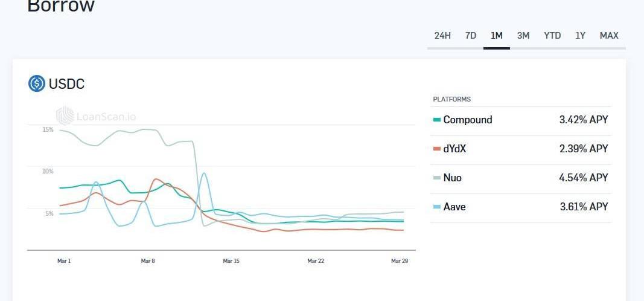The image size is (644, 301).
Task: Click the 3.42% APY value
Action: (x=584, y=120)
